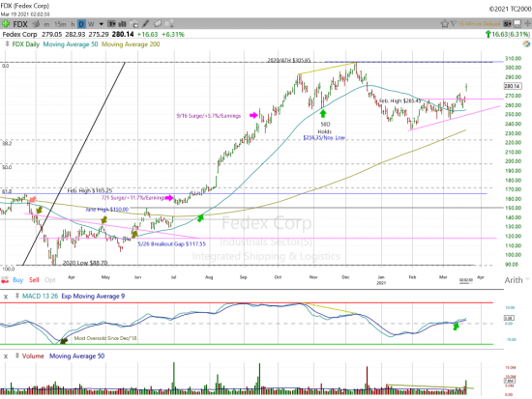This screenshot has height=399, width=532.
Task: Close the Volume pane with x
Action: point(6,356)
